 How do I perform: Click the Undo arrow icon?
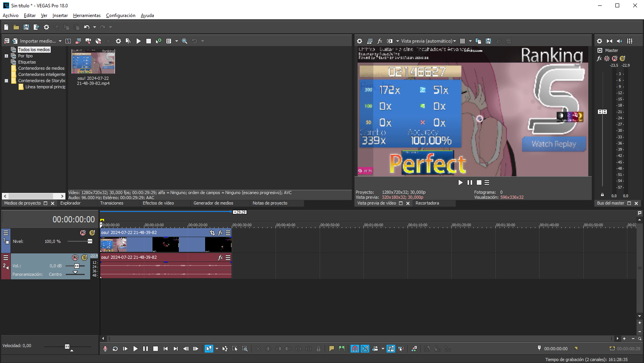(x=87, y=27)
